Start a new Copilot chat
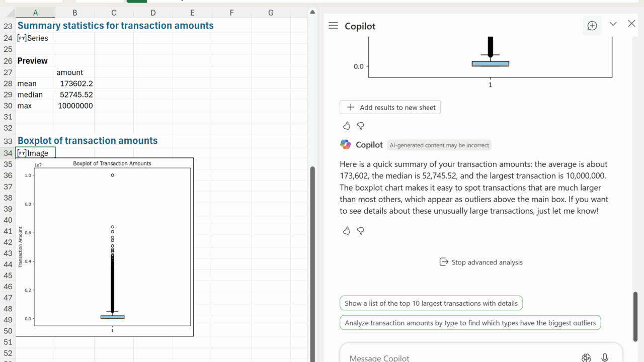 592,26
